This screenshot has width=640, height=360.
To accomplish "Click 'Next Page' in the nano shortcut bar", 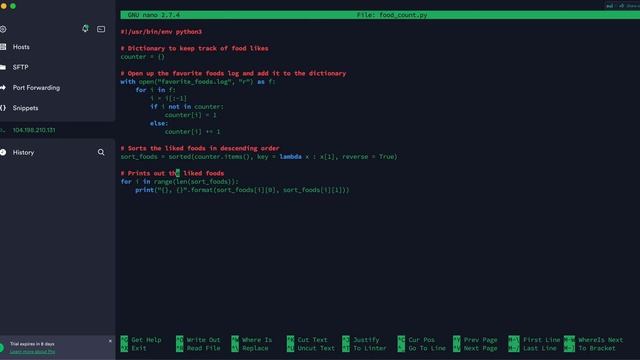I will pyautogui.click(x=475, y=348).
